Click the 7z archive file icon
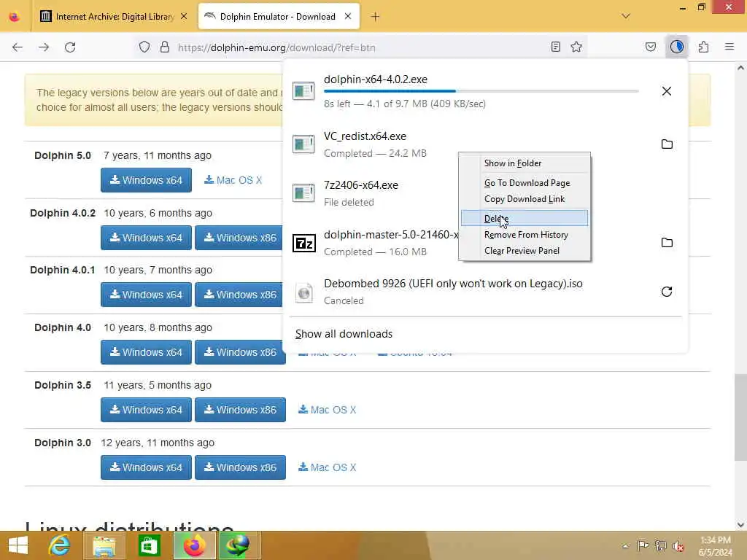The width and height of the screenshot is (747, 560). (x=304, y=243)
